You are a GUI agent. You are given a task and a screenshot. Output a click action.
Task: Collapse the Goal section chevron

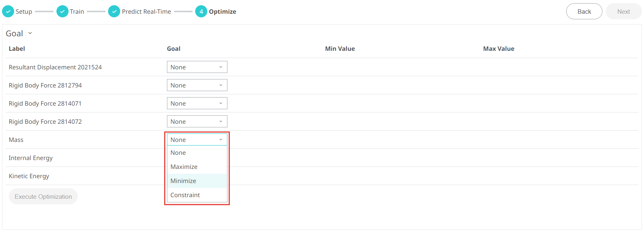pyautogui.click(x=30, y=33)
